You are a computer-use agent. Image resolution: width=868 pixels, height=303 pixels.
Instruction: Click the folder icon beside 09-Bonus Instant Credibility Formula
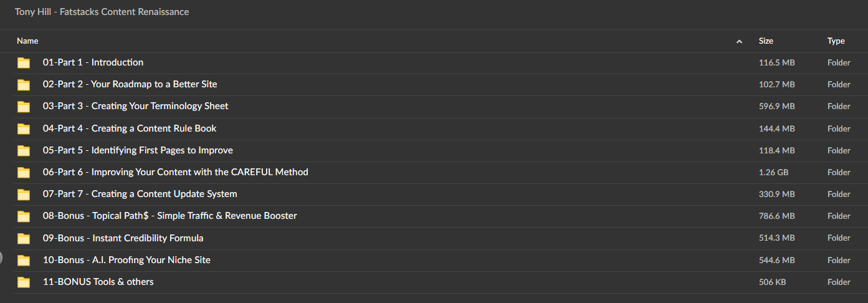tap(24, 238)
